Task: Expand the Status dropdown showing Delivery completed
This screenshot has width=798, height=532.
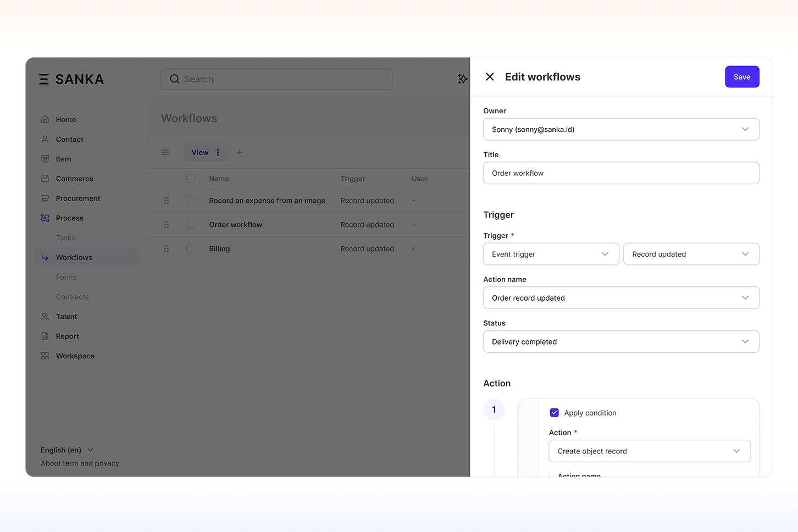Action: tap(621, 342)
